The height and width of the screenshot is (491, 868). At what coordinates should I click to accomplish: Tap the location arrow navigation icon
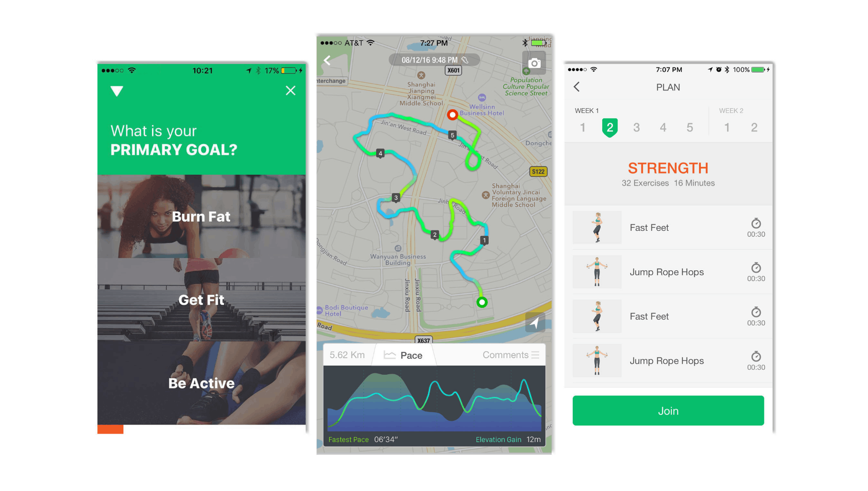(x=533, y=324)
